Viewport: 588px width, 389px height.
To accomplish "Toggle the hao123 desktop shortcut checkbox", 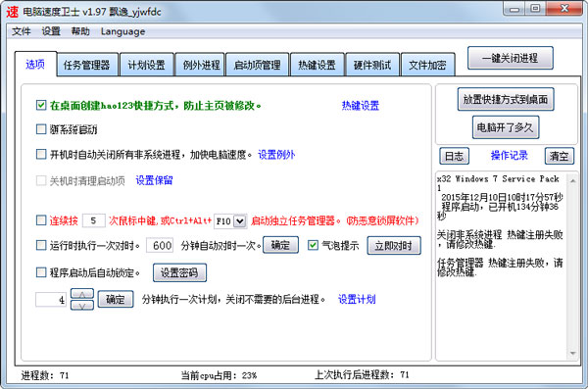I will (x=41, y=105).
